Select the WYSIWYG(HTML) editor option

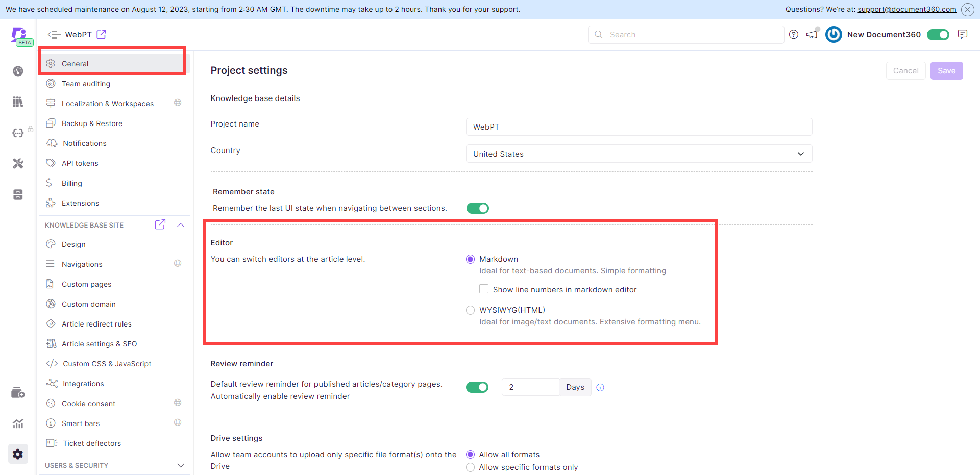470,310
